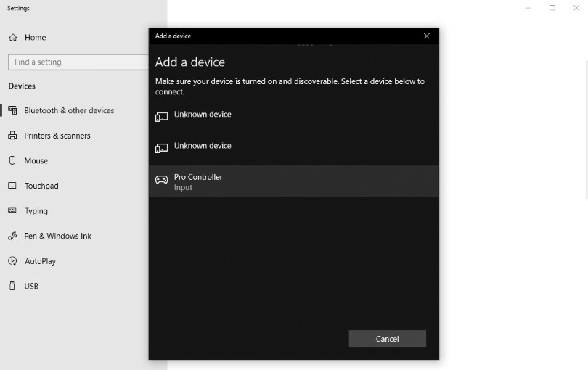
Task: Open the Typing keyboard icon
Action: coord(12,210)
